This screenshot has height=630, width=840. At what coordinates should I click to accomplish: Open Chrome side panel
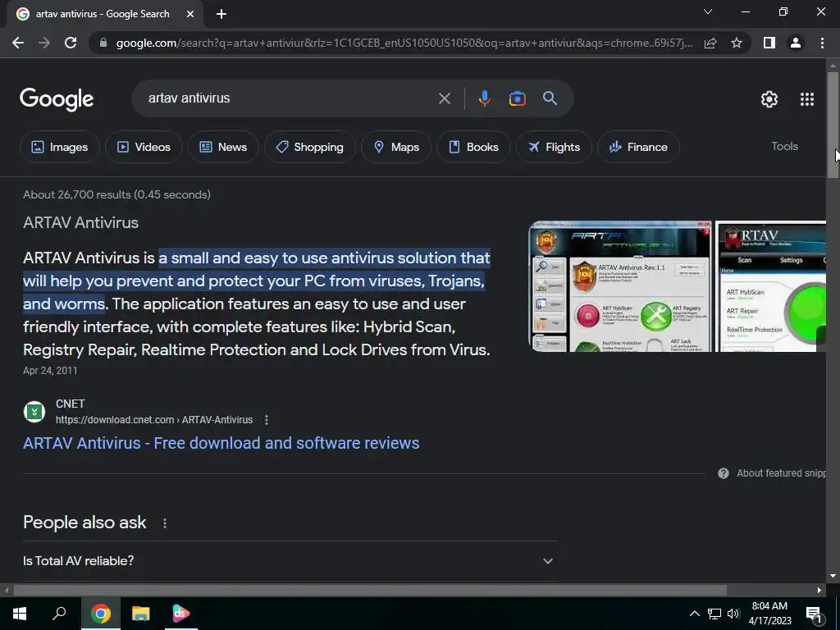tap(769, 43)
